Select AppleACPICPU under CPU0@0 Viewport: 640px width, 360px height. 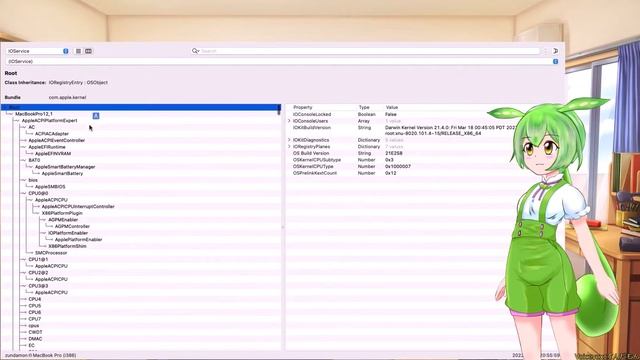51,200
